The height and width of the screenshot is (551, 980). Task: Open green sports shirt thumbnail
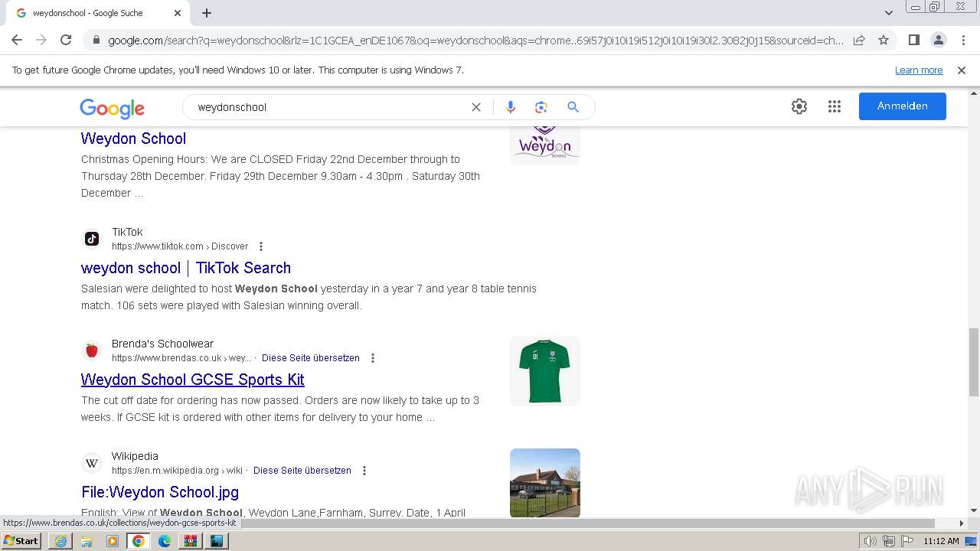click(545, 371)
